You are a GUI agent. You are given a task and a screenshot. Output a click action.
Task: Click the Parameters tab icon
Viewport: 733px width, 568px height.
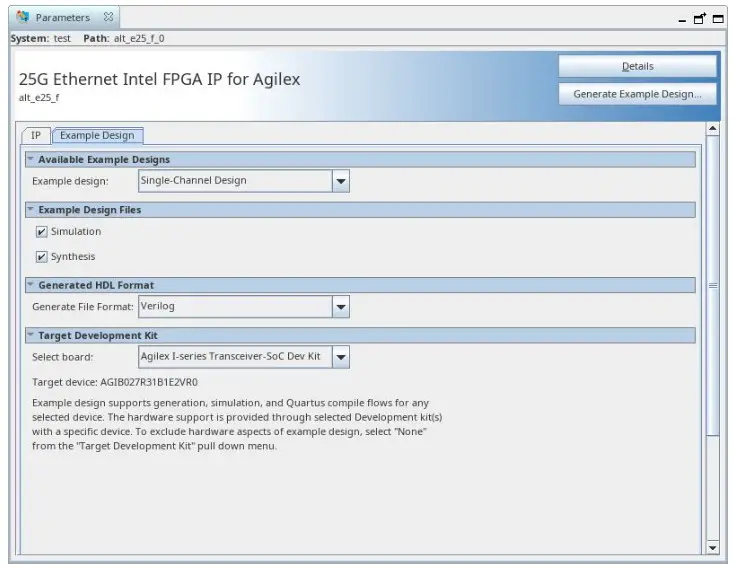[22, 17]
